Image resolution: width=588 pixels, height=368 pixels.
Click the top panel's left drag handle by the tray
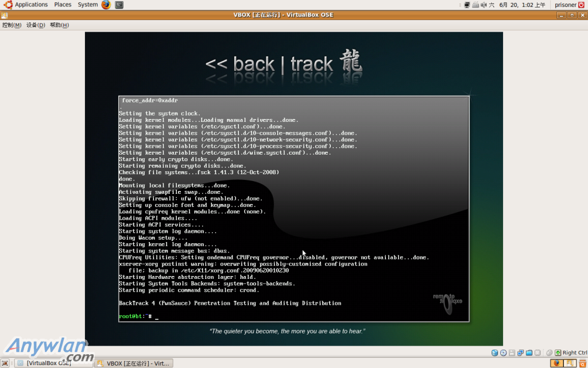[x=460, y=5]
